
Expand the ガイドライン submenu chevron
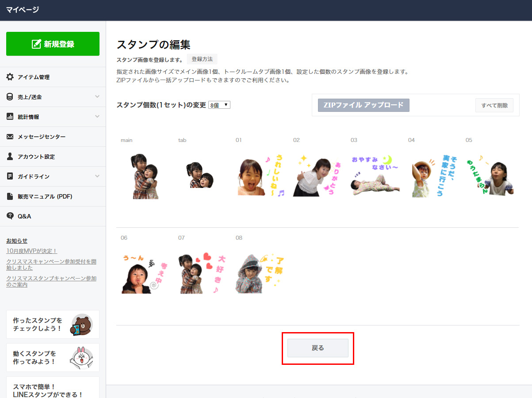tap(97, 176)
